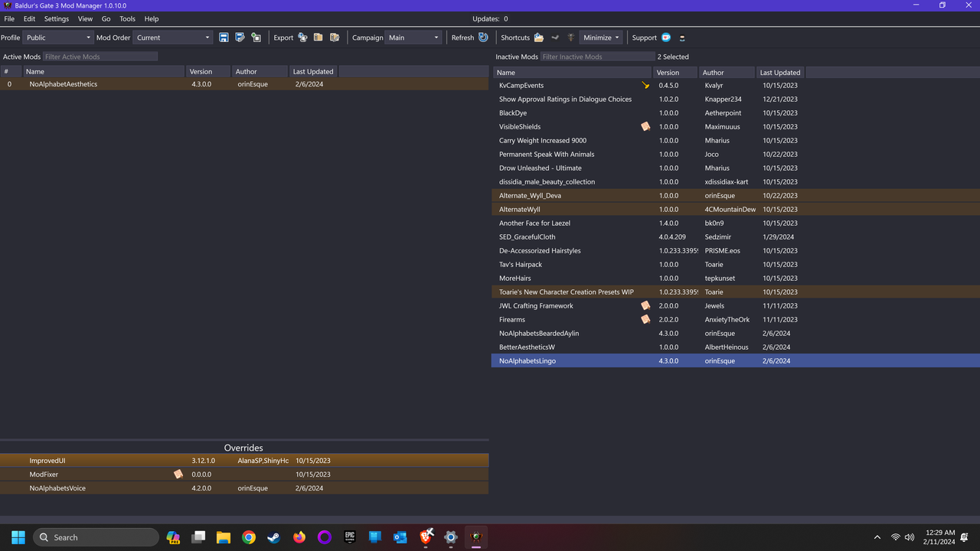This screenshot has width=980, height=551.
Task: Open the game data folder shortcut icon
Action: 537,37
